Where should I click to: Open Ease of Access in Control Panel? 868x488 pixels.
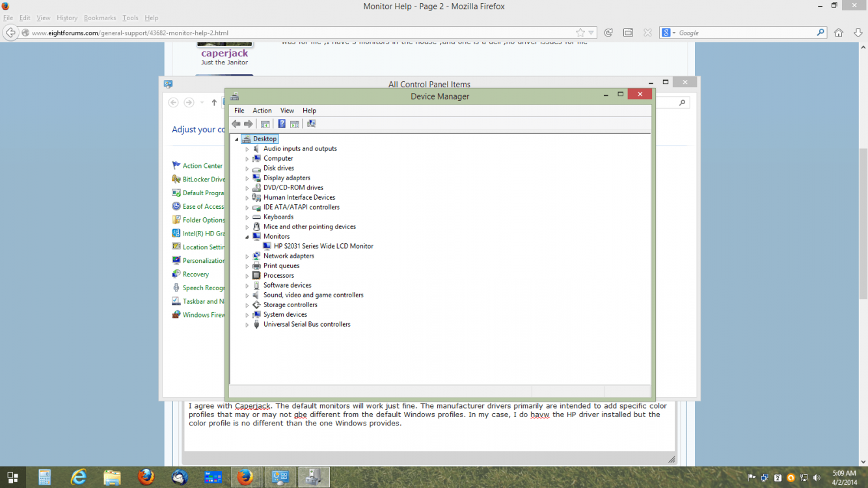203,206
